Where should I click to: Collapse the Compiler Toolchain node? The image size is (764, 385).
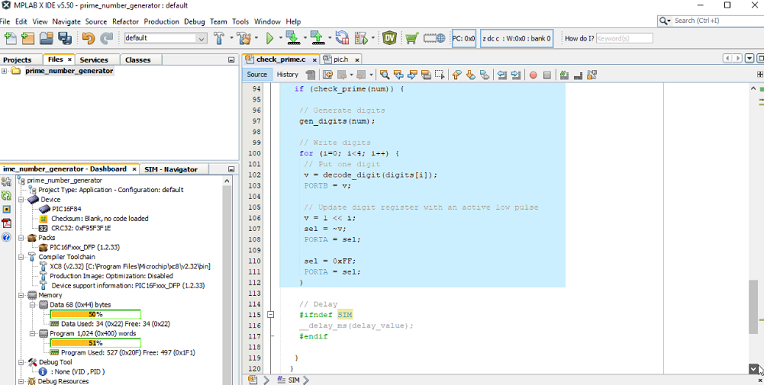tap(21, 257)
